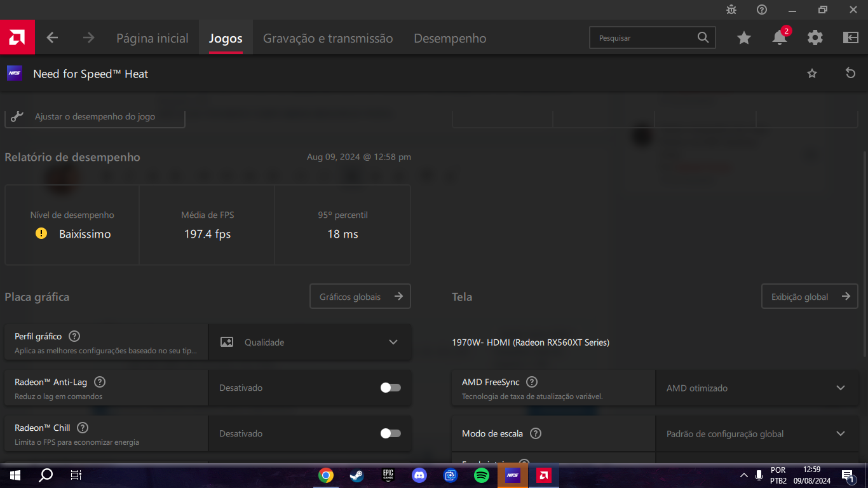Open settings gear icon

815,37
